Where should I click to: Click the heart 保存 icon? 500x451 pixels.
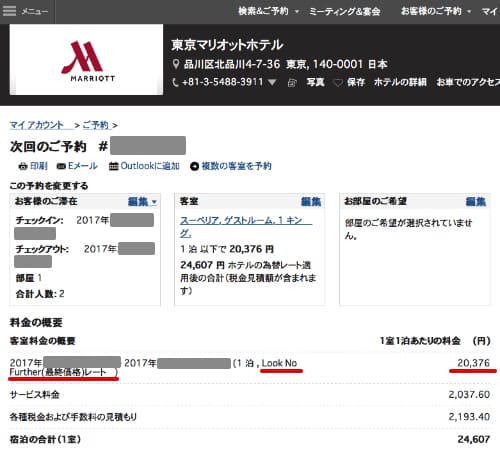pos(338,83)
